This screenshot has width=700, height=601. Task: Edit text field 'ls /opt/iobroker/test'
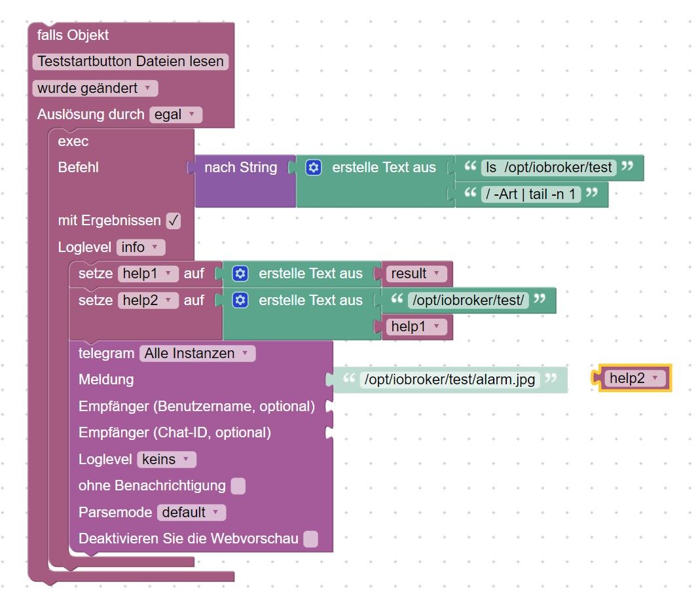point(549,168)
